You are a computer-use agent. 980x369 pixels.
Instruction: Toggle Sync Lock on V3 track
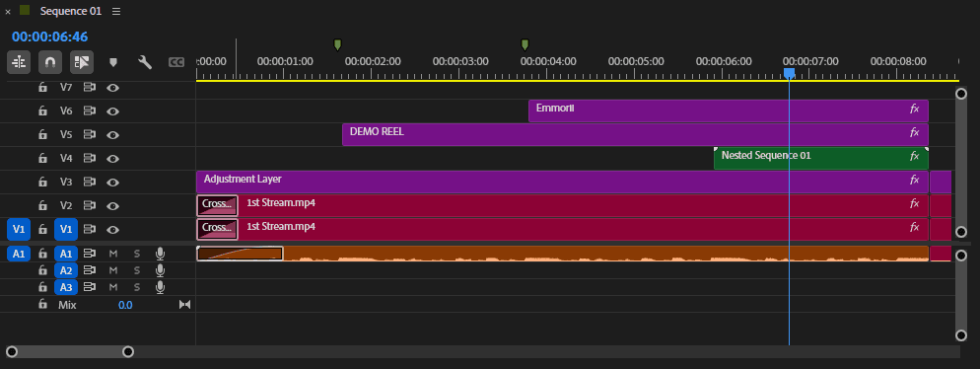pyautogui.click(x=90, y=182)
